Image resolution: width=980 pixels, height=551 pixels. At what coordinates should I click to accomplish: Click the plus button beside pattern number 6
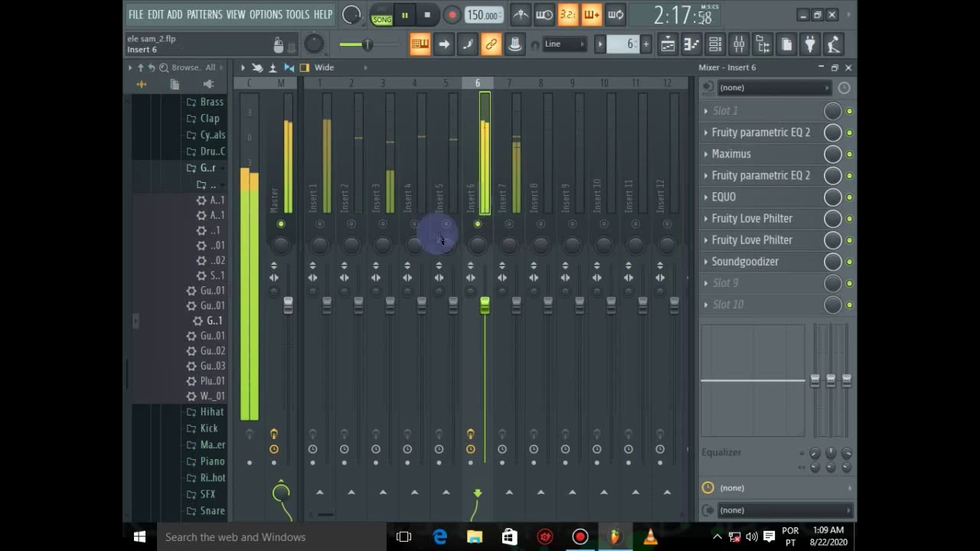[645, 44]
